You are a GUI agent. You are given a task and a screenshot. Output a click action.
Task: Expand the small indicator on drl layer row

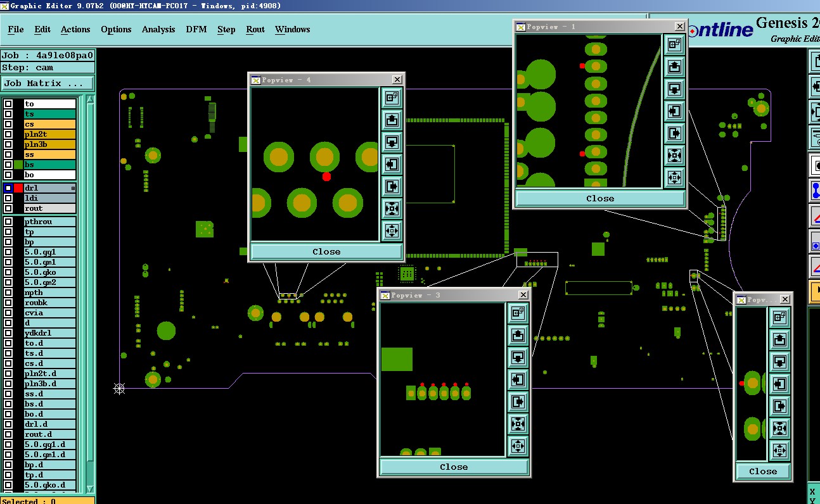tap(73, 188)
